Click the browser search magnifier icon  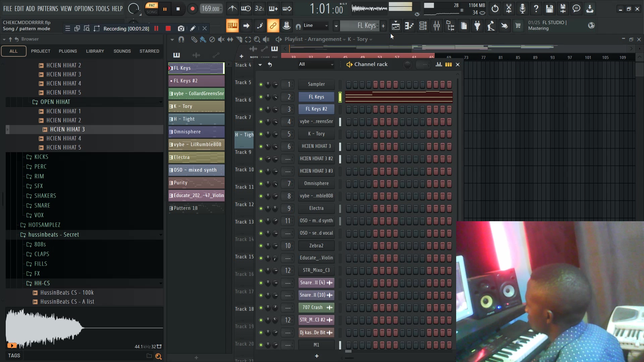pyautogui.click(x=159, y=356)
